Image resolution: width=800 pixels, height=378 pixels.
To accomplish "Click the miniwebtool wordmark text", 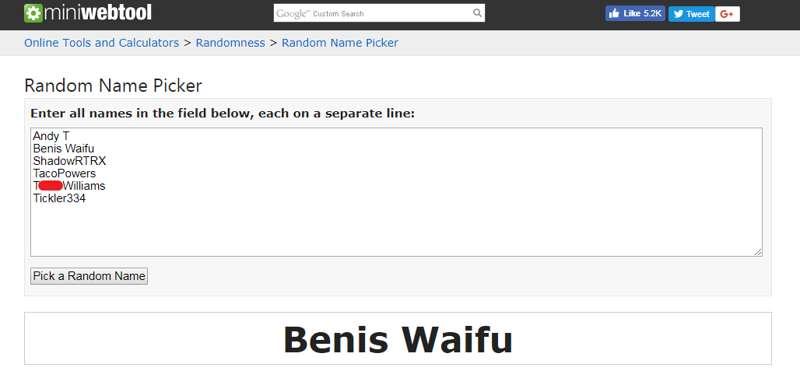I will coord(98,13).
